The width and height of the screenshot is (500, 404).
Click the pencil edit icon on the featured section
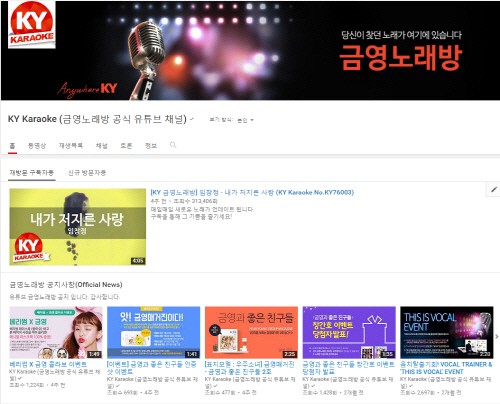pyautogui.click(x=494, y=190)
